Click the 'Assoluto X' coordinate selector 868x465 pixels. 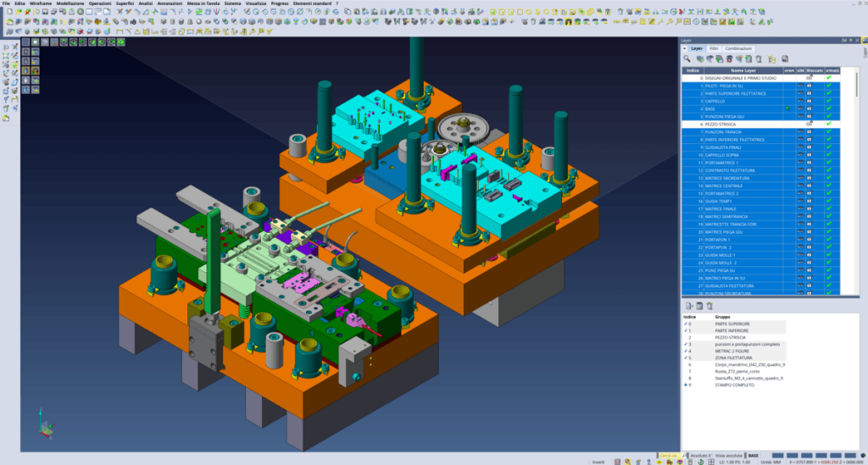click(x=702, y=456)
